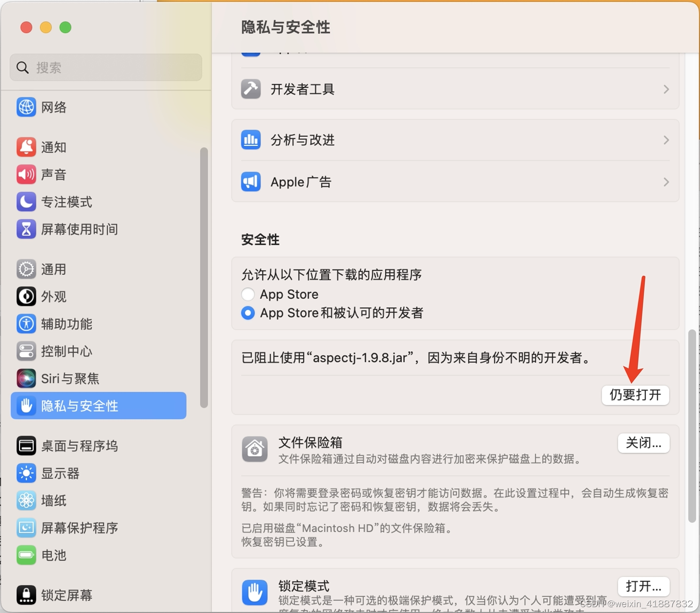Click the Lockdown Mode hand icon

tap(255, 593)
